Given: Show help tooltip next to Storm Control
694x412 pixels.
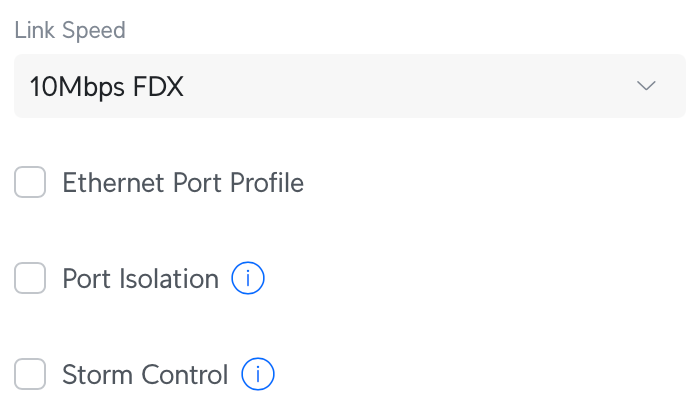Looking at the screenshot, I should click(258, 375).
